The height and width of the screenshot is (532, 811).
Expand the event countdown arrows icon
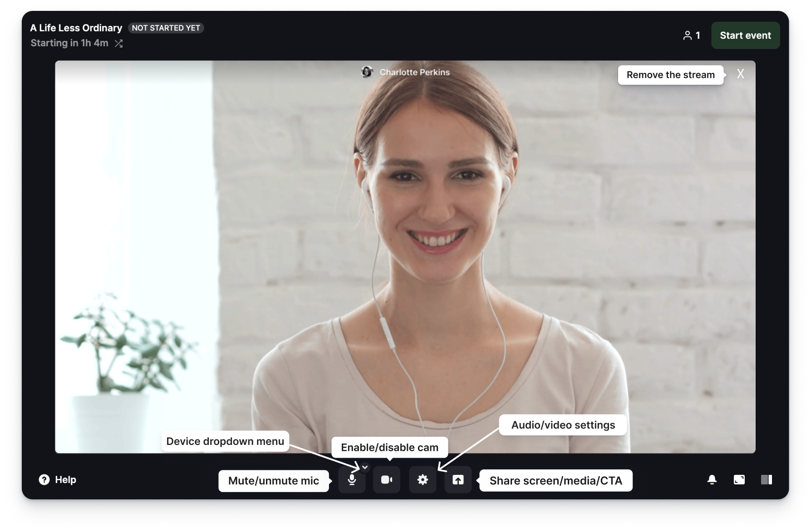click(119, 44)
